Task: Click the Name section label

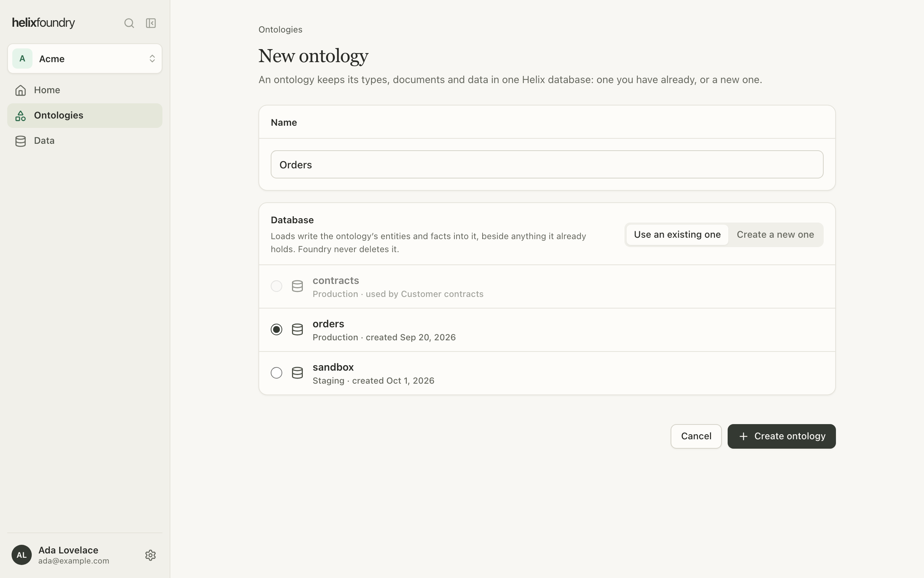Action: point(284,123)
